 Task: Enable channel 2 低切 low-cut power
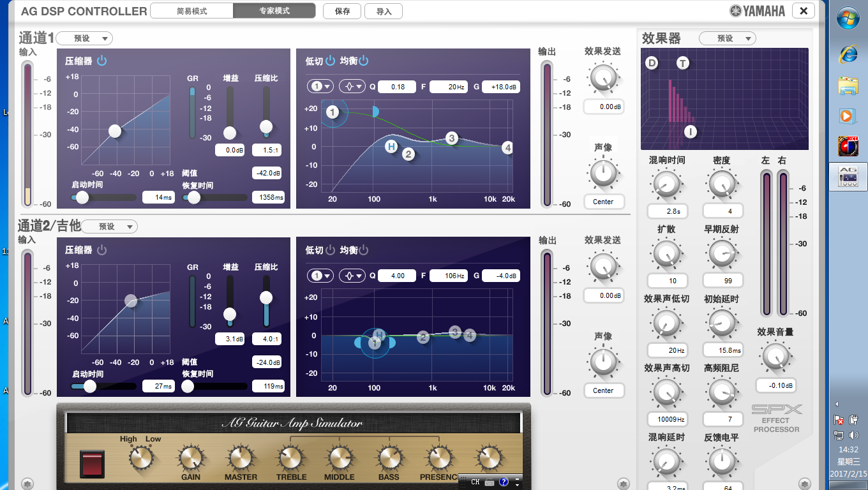(x=330, y=250)
